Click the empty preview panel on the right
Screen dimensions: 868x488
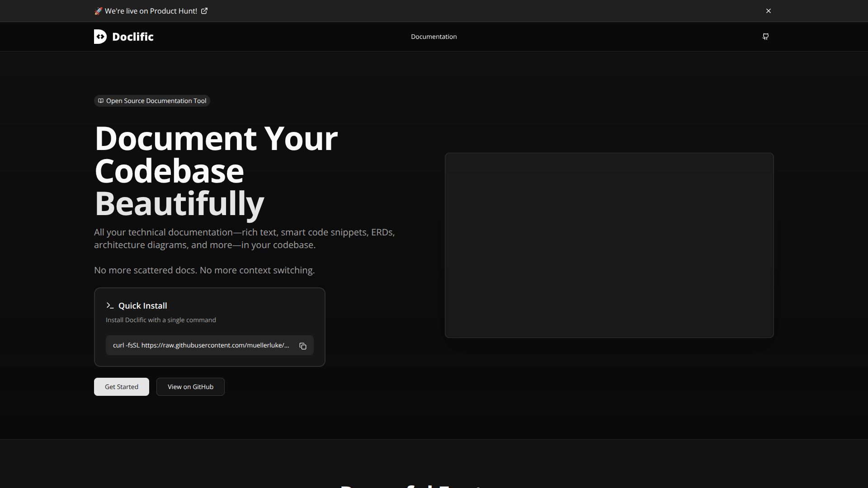click(x=609, y=245)
